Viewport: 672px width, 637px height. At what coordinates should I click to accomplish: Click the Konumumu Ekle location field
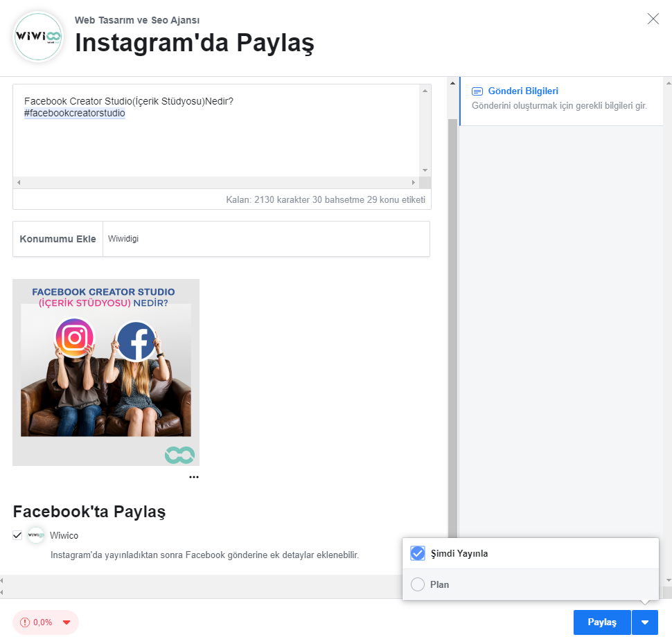[x=266, y=239]
